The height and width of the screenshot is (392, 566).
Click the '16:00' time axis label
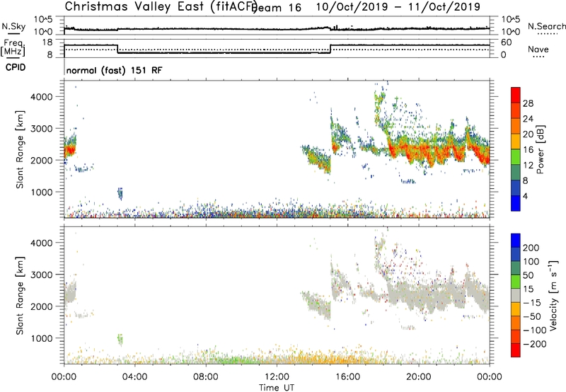347,377
